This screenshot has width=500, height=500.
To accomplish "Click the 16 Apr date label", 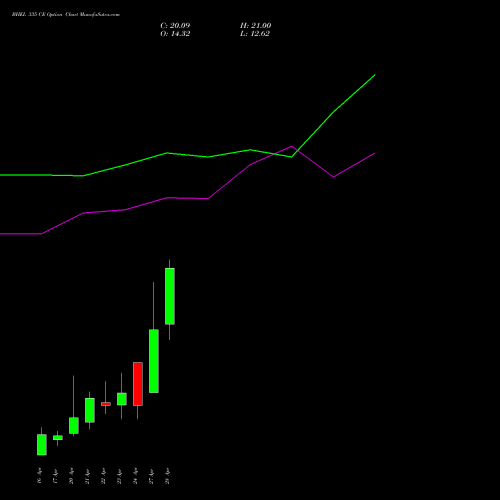I will (39, 476).
